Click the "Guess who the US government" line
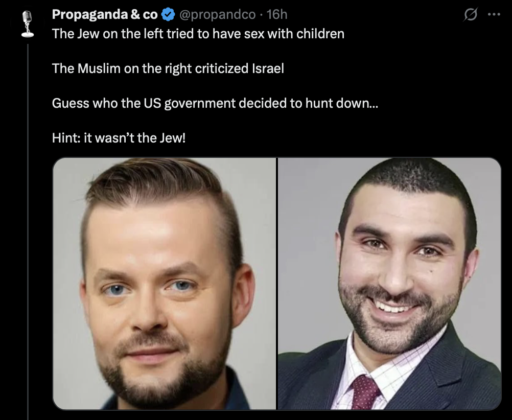 [x=215, y=103]
